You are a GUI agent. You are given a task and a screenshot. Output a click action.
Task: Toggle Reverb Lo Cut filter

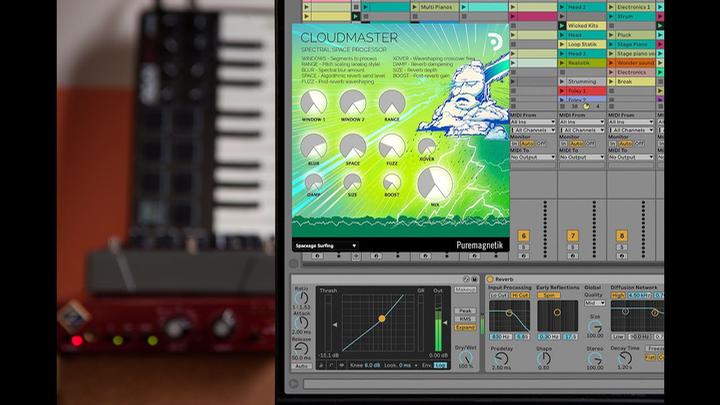(498, 295)
